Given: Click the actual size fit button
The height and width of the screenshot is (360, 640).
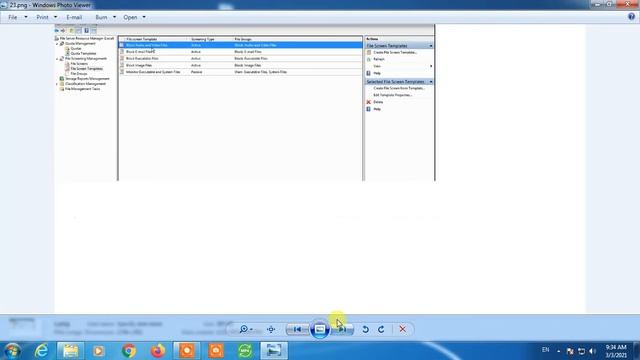Looking at the screenshot, I should (271, 329).
